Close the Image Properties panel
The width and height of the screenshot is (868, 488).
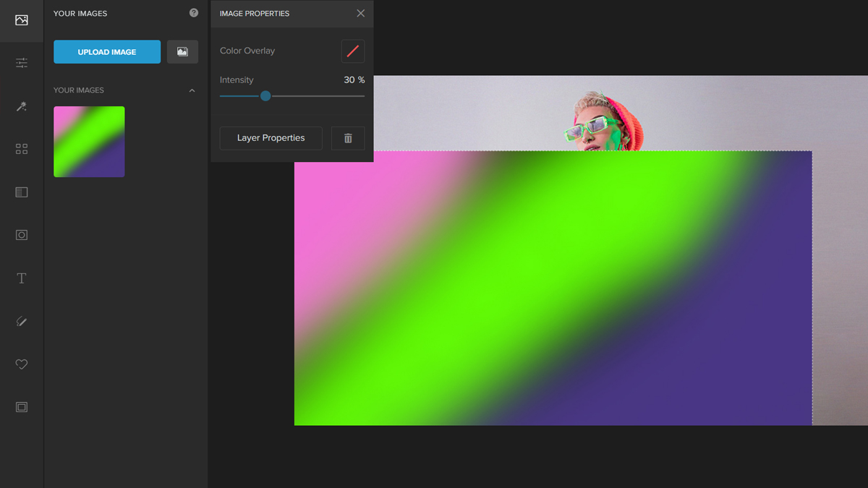pos(360,14)
